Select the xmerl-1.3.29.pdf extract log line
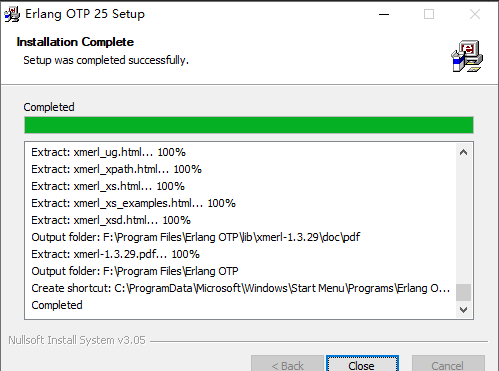Screen dimensions: 499x371 coord(115,254)
